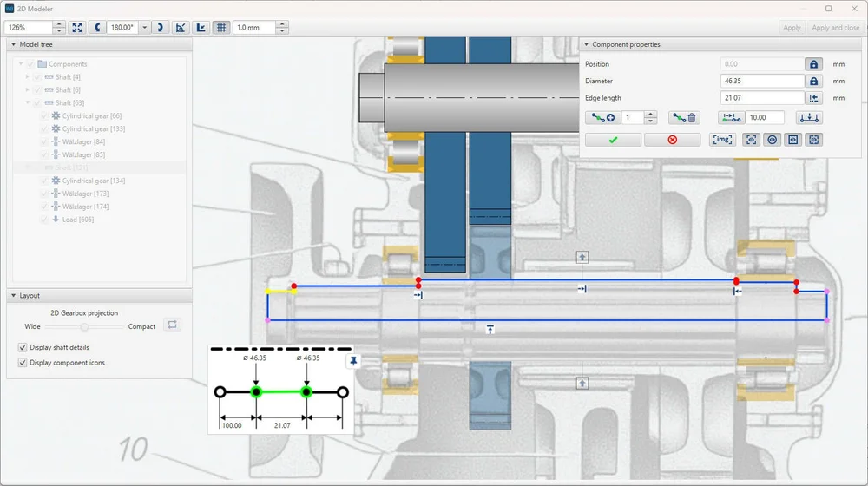Click the 126% zoom field
The width and height of the screenshot is (868, 486).
point(29,27)
